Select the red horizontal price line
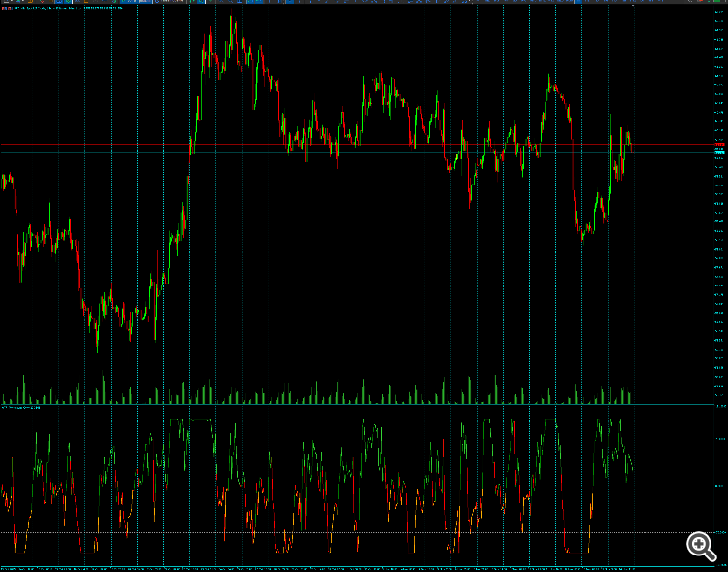The width and height of the screenshot is (728, 572). coord(356,145)
